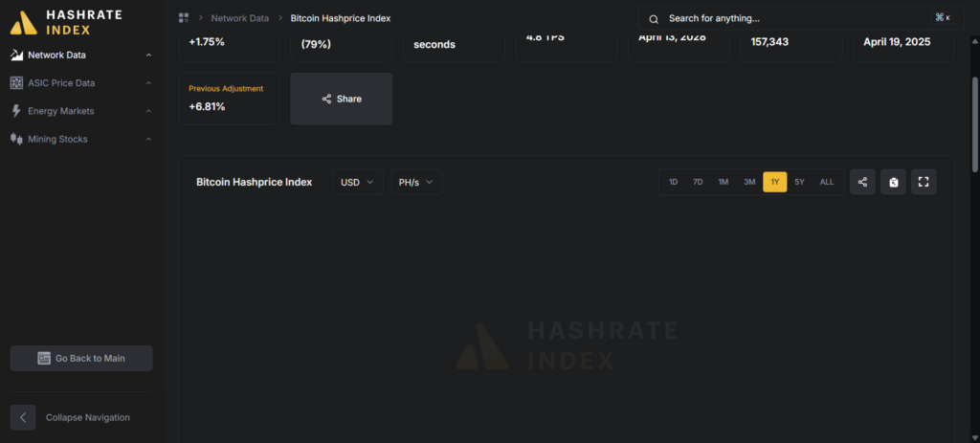The image size is (980, 443).
Task: Click the Network Data chart icon in sidebar
Action: tap(17, 55)
